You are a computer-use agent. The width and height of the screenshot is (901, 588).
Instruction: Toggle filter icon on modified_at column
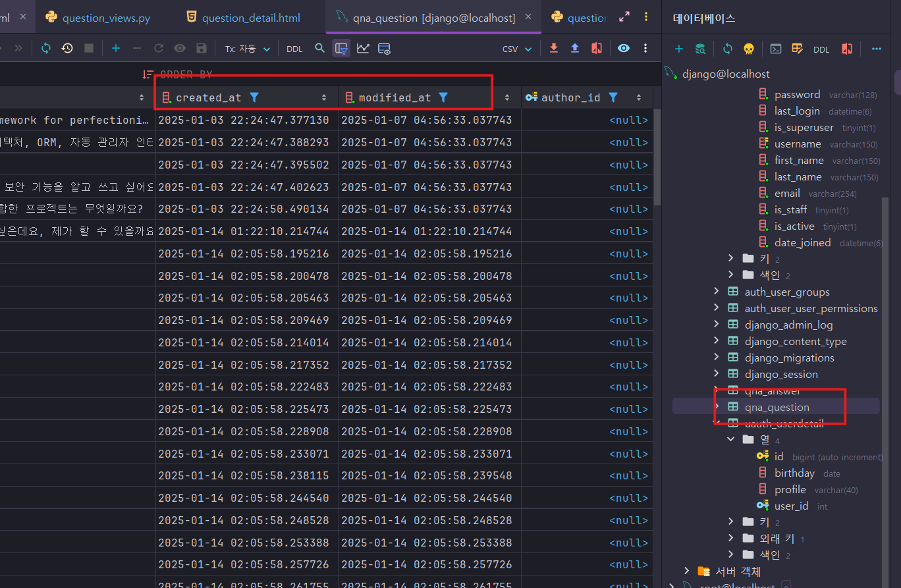[443, 97]
